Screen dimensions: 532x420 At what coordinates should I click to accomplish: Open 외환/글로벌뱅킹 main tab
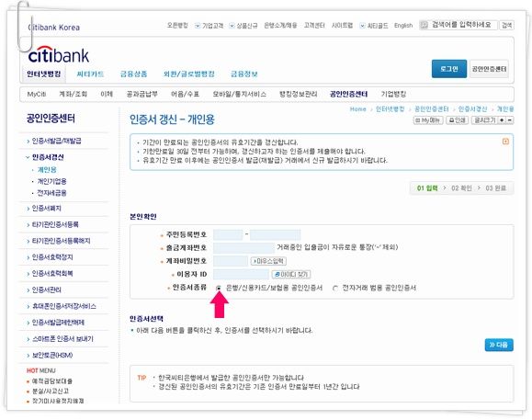click(x=189, y=74)
